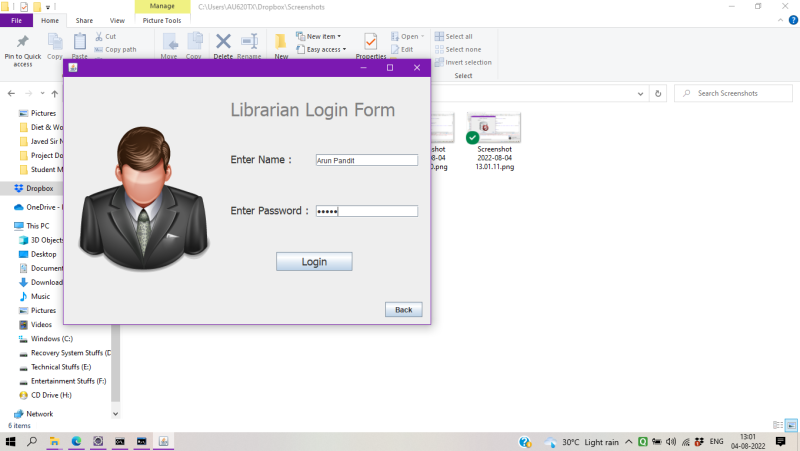
Task: Open the notification center icon
Action: (x=781, y=442)
